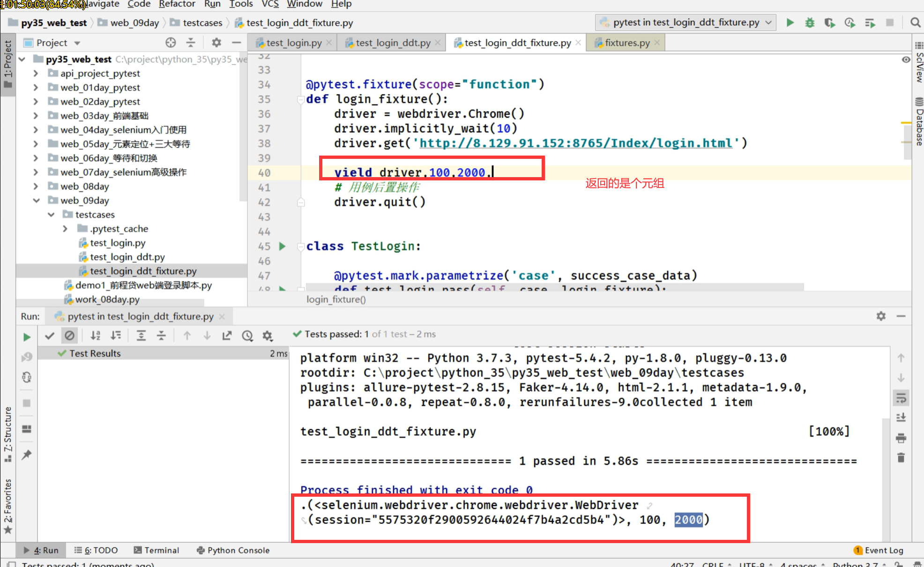Viewport: 924px width, 567px height.
Task: Toggle show ignored tests button
Action: point(69,336)
